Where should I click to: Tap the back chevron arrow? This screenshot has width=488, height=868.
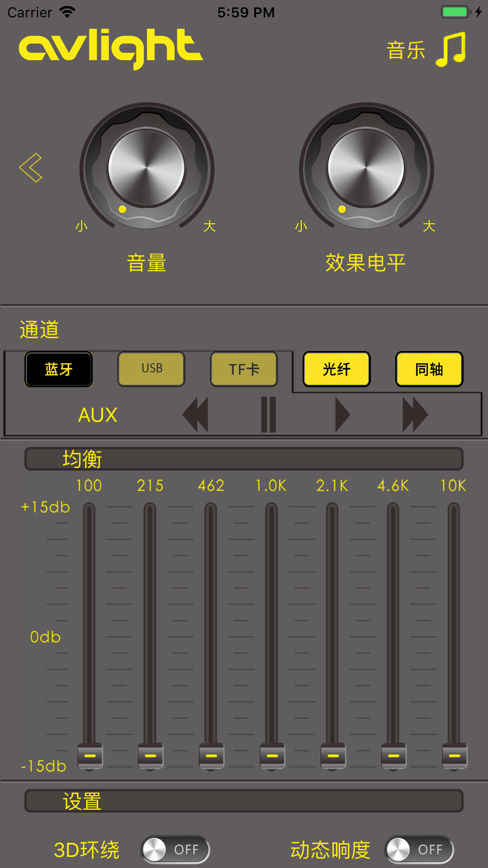tap(31, 167)
